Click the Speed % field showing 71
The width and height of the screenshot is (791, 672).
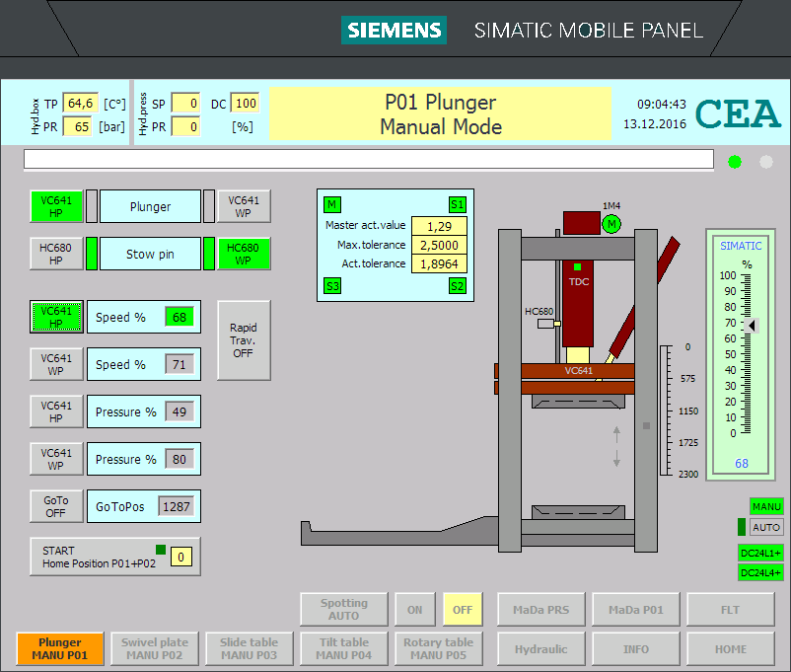(x=180, y=364)
